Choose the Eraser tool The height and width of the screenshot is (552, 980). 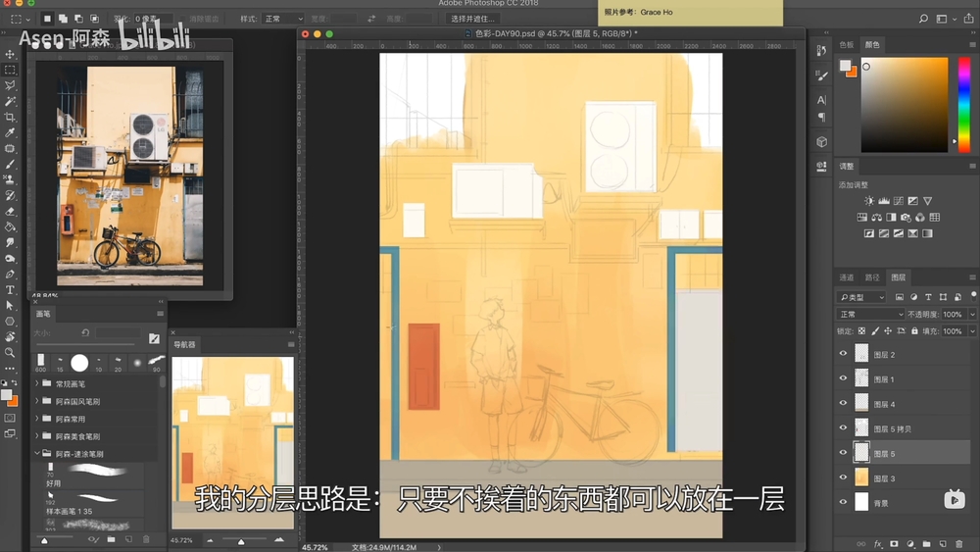click(10, 211)
